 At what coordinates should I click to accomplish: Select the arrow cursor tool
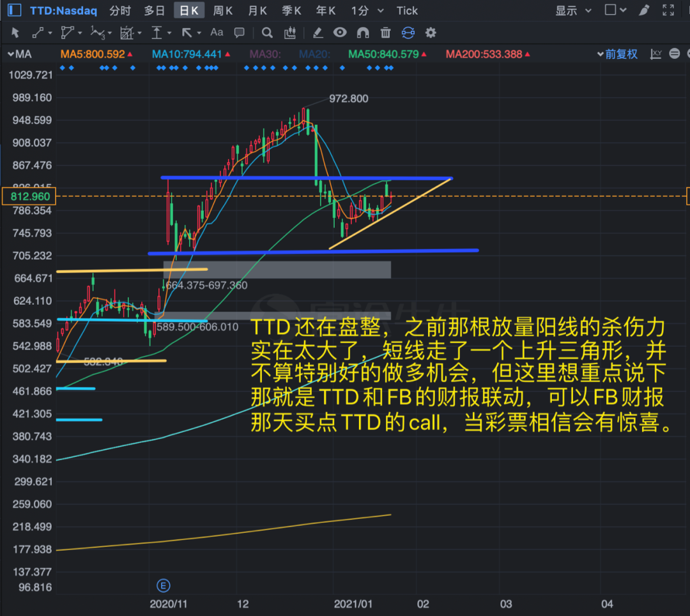tap(15, 33)
